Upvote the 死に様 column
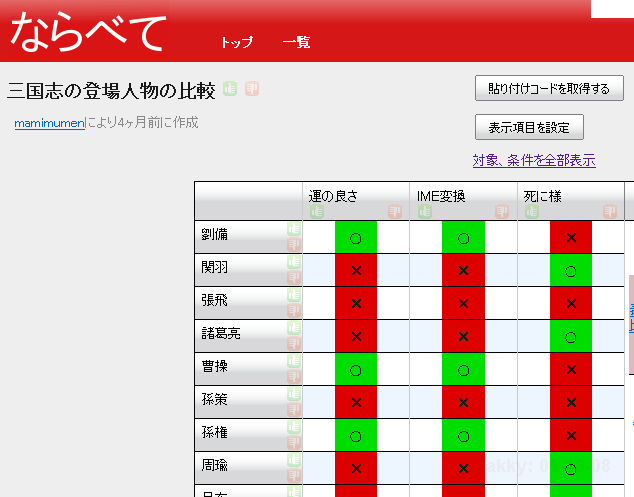This screenshot has width=634, height=497. click(532, 211)
